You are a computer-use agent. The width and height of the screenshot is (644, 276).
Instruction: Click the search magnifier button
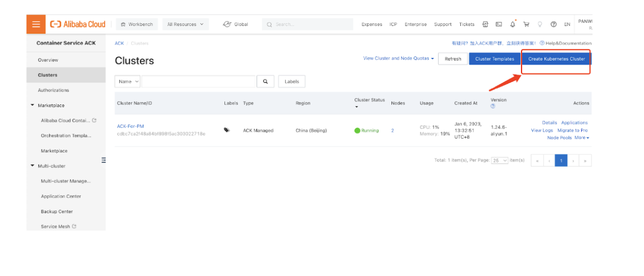[x=265, y=82]
